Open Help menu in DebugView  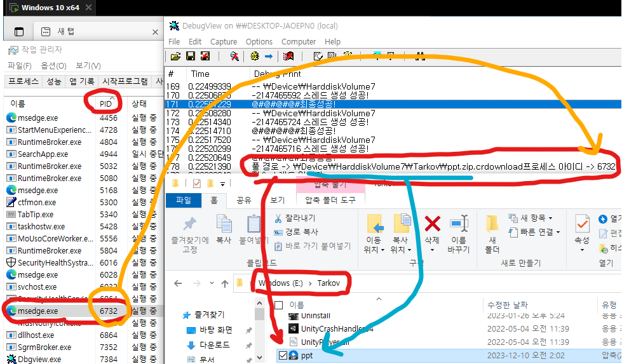pyautogui.click(x=332, y=42)
